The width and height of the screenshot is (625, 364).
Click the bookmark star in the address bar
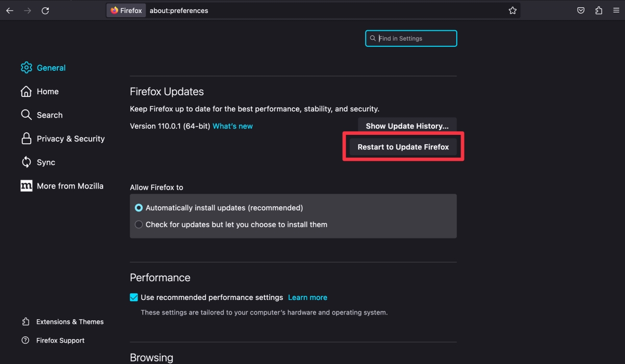click(x=512, y=10)
